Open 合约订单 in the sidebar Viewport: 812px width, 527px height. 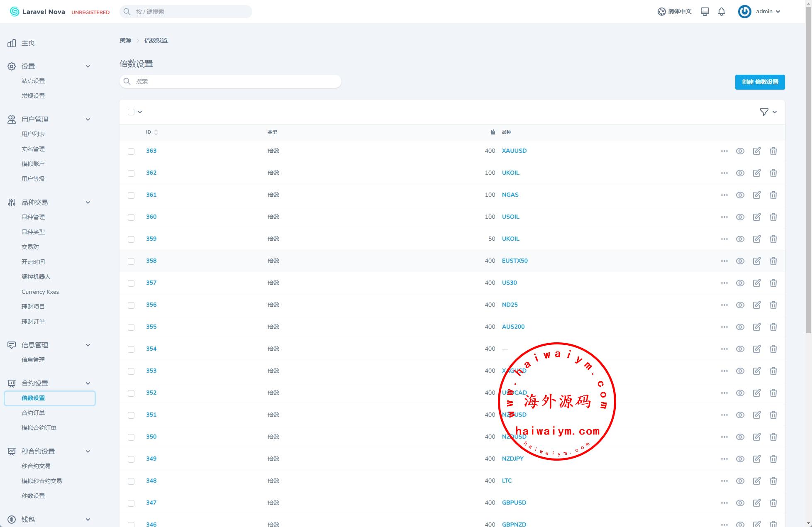33,413
